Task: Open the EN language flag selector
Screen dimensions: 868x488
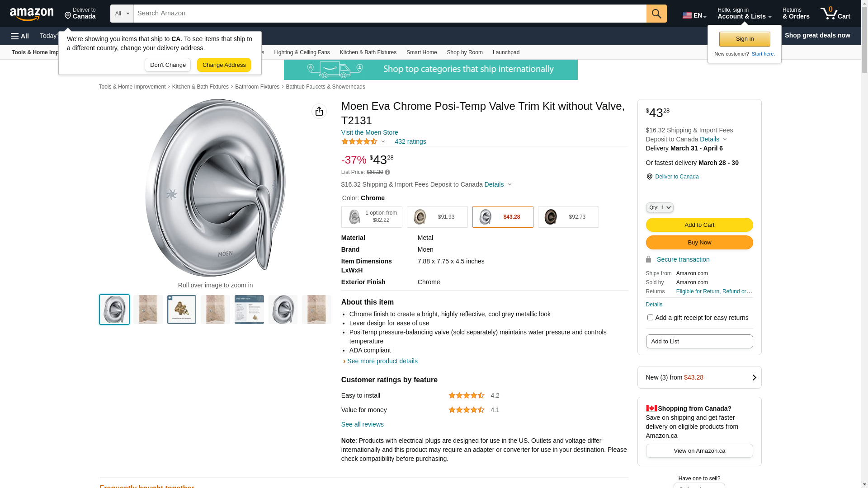Action: tap(694, 15)
